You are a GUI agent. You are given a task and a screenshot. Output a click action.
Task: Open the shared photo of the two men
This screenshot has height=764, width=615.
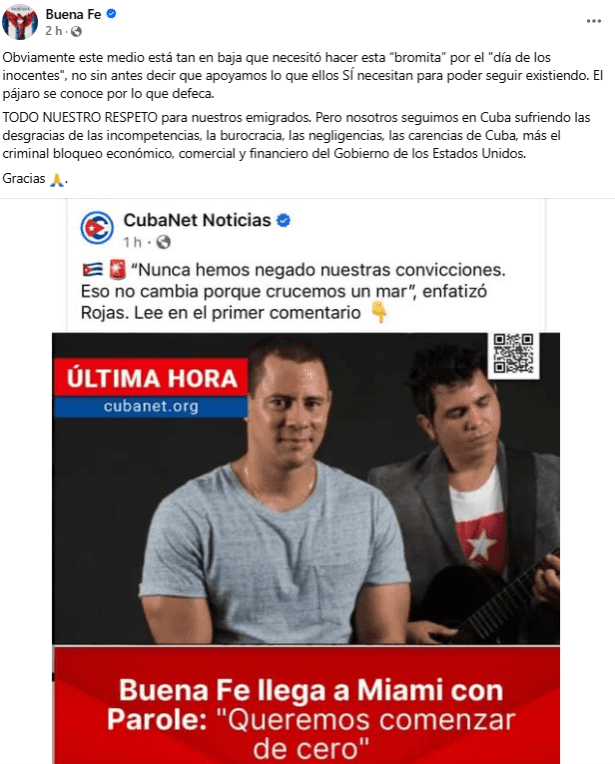tap(306, 488)
